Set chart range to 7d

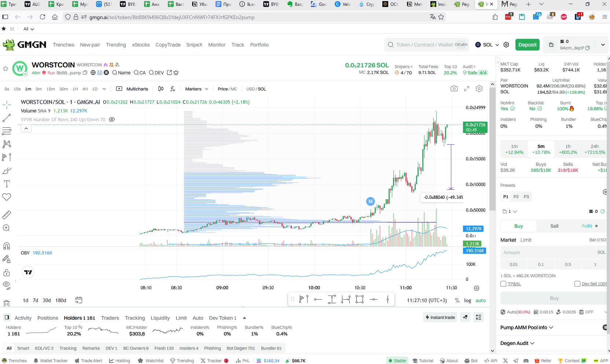(36, 300)
